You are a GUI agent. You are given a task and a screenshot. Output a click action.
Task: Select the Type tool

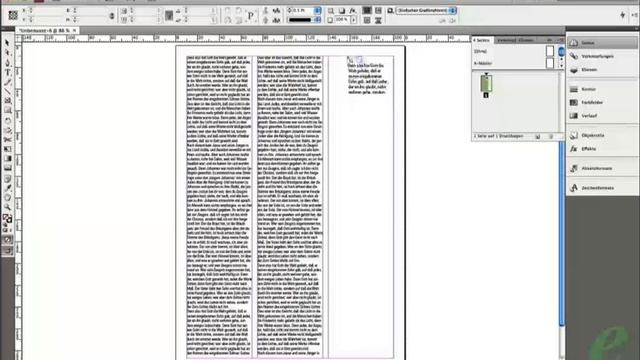tap(7, 72)
